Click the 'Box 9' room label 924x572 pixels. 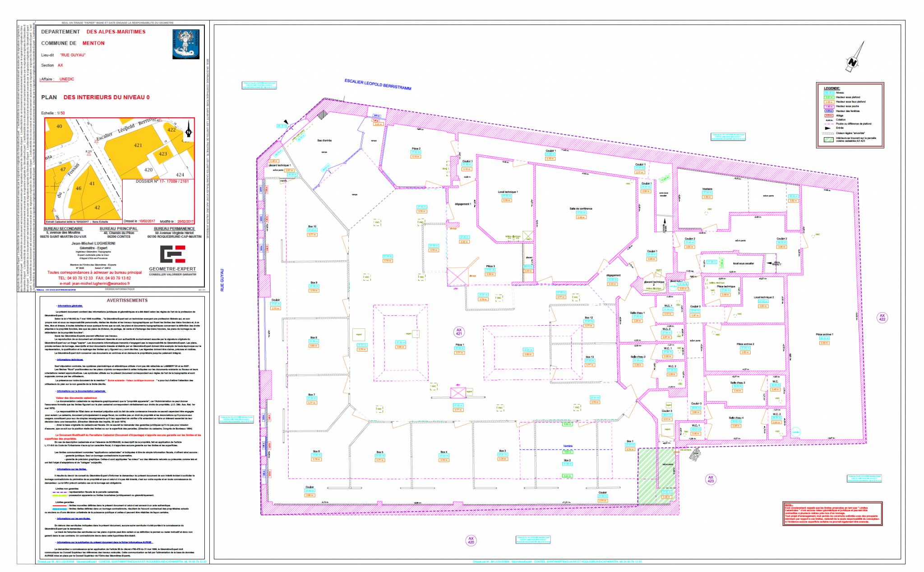point(314,282)
